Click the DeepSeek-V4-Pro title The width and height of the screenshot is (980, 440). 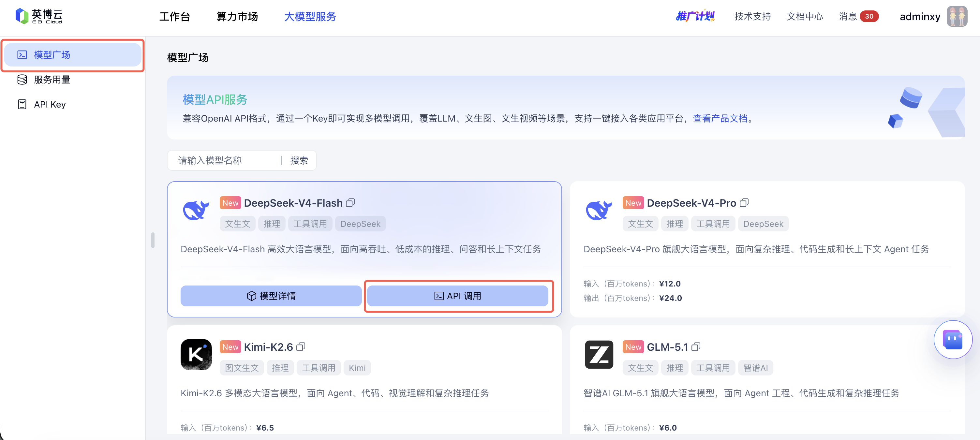pyautogui.click(x=691, y=203)
